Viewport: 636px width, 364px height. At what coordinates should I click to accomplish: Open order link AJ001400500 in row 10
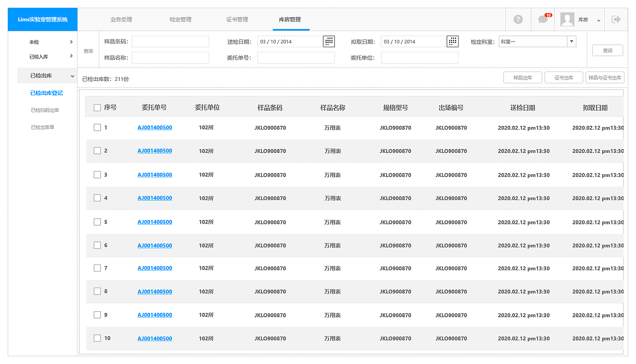click(x=155, y=338)
